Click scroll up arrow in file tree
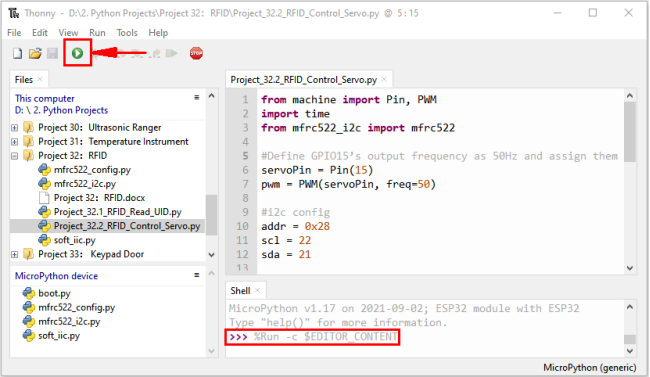650x377 pixels. point(211,96)
